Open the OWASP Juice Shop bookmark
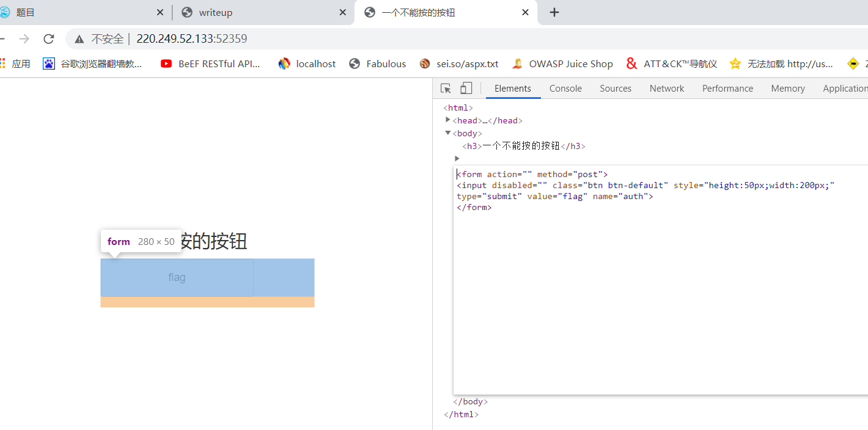The height and width of the screenshot is (430, 868). tap(562, 64)
